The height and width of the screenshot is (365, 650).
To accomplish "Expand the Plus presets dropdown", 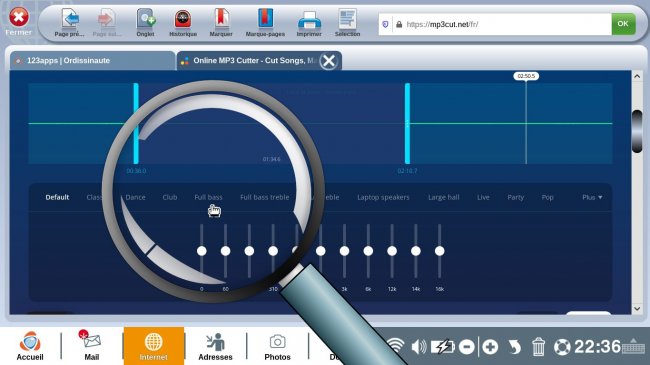I will pos(592,197).
